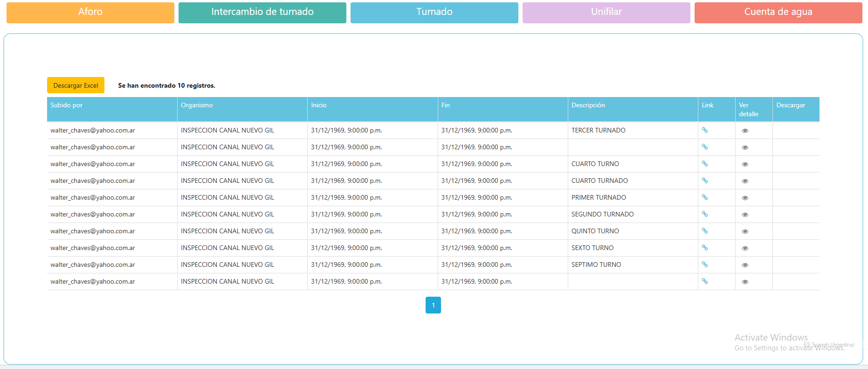Screen dimensions: 868x369
Task: View details eye icon for CUARTO TURNADO
Action: click(x=745, y=181)
